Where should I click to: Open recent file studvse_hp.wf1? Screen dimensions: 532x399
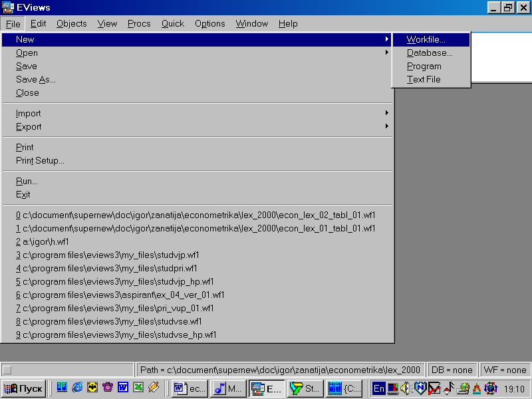point(197,335)
